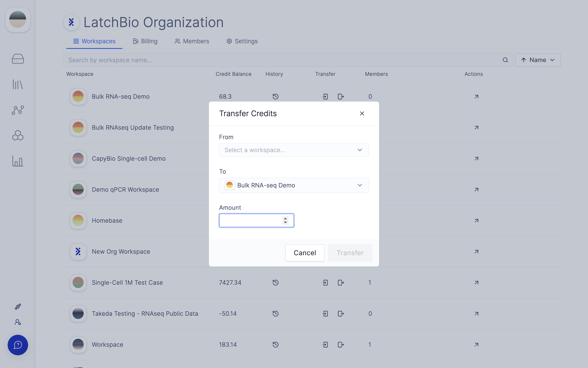Click the search magnifier icon
588x368 pixels.
505,60
